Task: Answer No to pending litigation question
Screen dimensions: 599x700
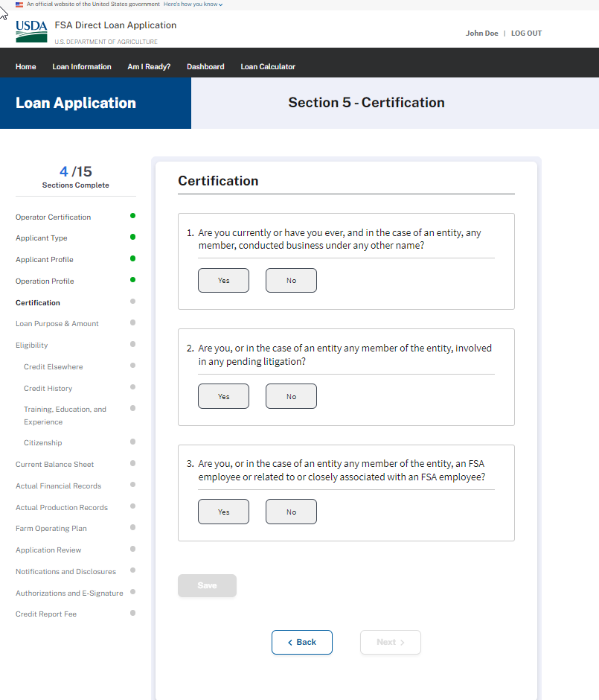Action: [x=291, y=396]
